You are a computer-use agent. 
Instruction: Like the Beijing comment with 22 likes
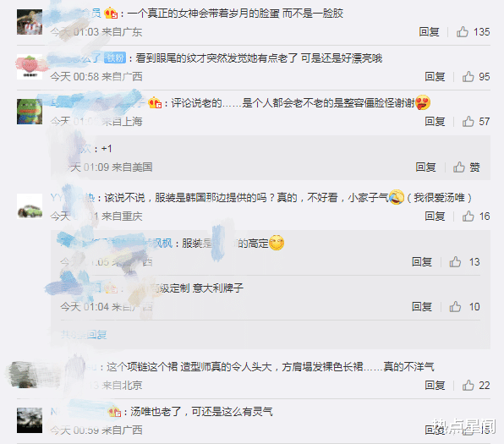tap(468, 385)
